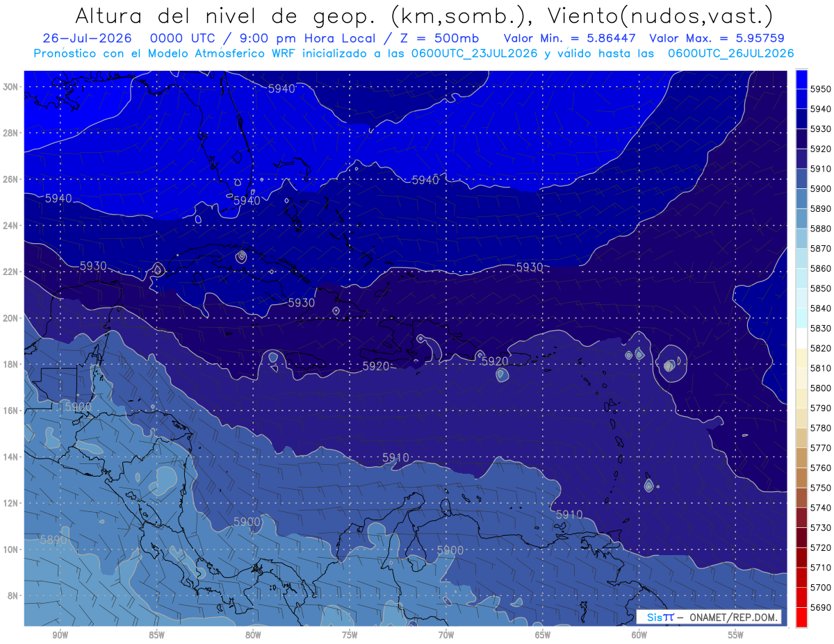Select the 28N latitude label
This screenshot has width=834, height=644.
pyautogui.click(x=10, y=133)
